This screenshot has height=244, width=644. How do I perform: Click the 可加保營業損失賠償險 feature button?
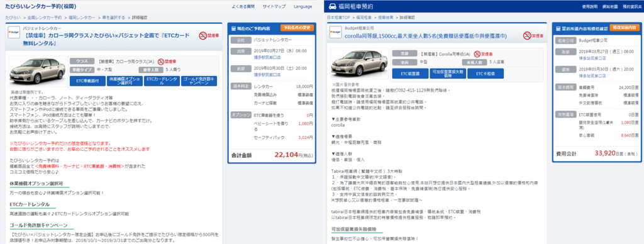coord(448,74)
